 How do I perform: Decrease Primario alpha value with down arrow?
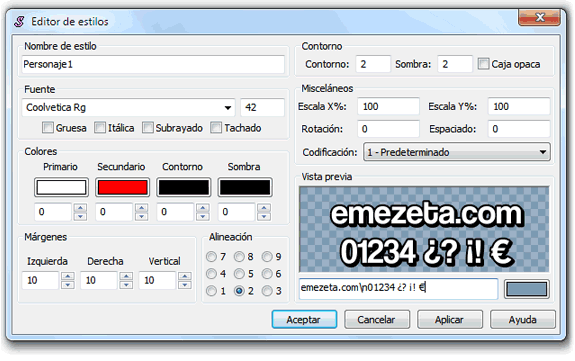click(80, 216)
